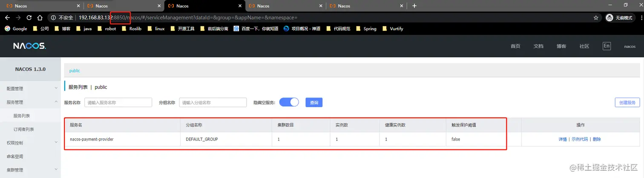The image size is (644, 178).
Task: Bookmark this page with the star icon
Action: [596, 18]
